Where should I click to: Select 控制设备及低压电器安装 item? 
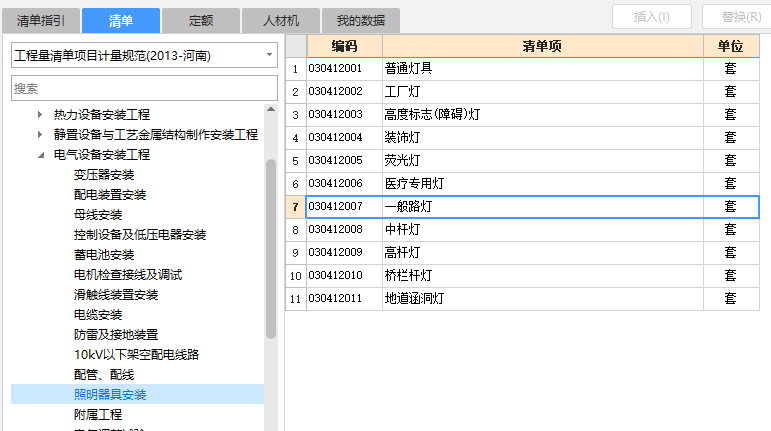coord(140,234)
